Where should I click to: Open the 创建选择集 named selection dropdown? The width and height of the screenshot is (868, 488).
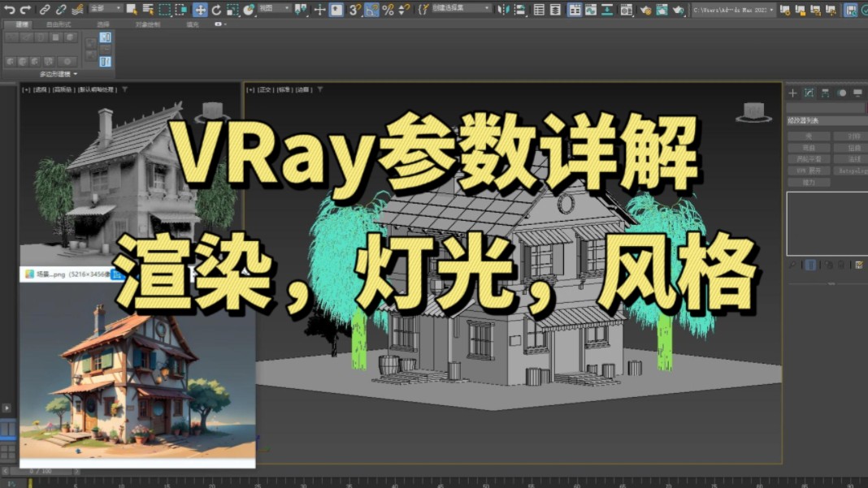461,9
